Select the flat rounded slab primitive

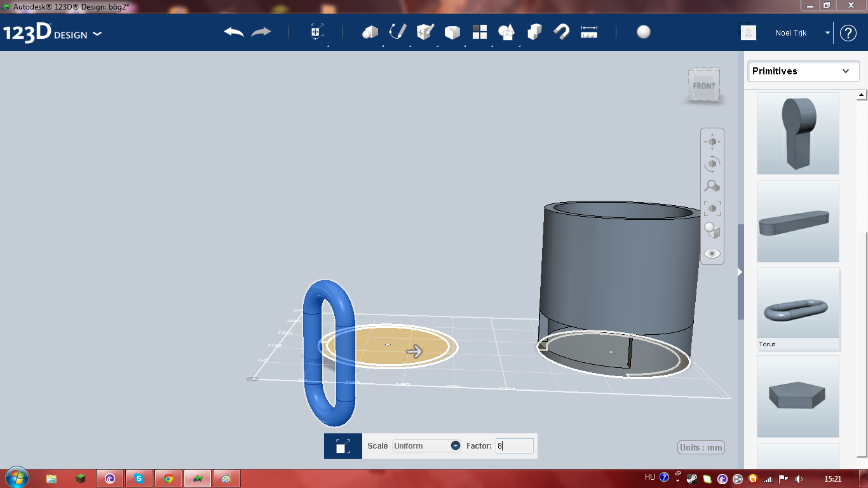[x=798, y=221]
